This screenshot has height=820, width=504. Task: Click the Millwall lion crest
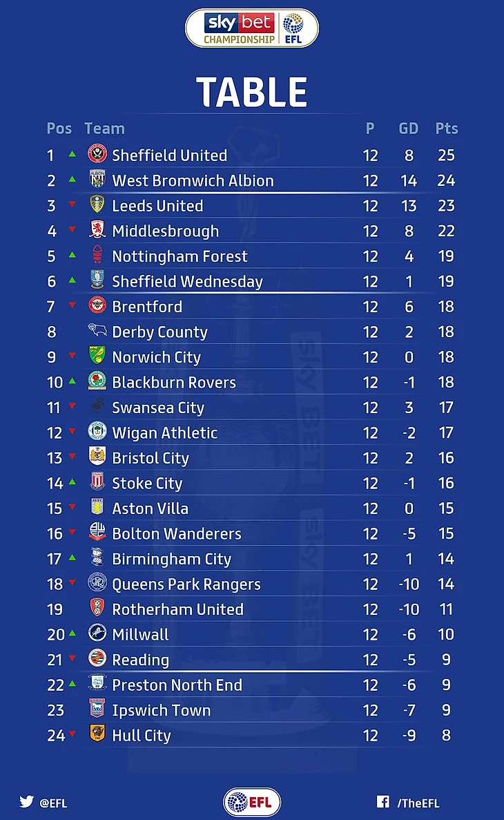[x=97, y=633]
